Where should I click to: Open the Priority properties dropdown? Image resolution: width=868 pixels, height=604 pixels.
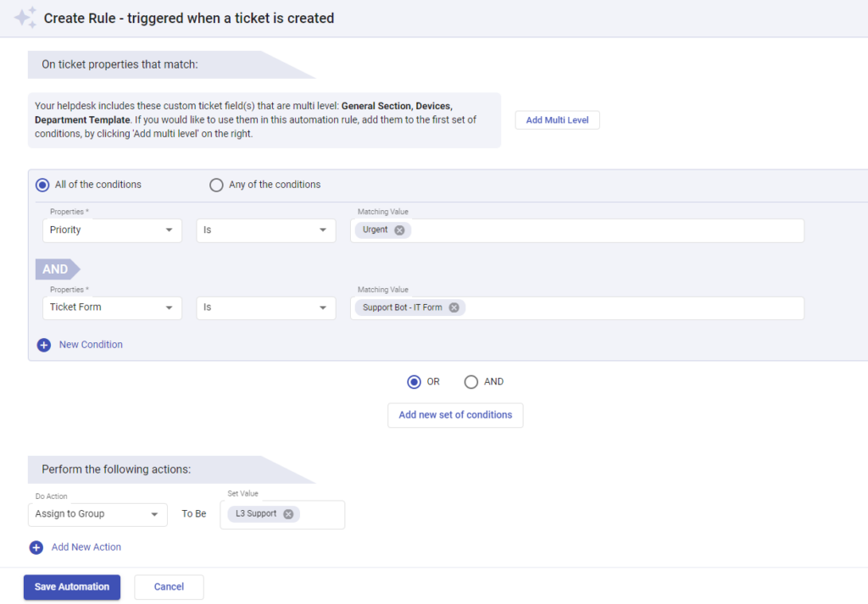[x=111, y=230]
